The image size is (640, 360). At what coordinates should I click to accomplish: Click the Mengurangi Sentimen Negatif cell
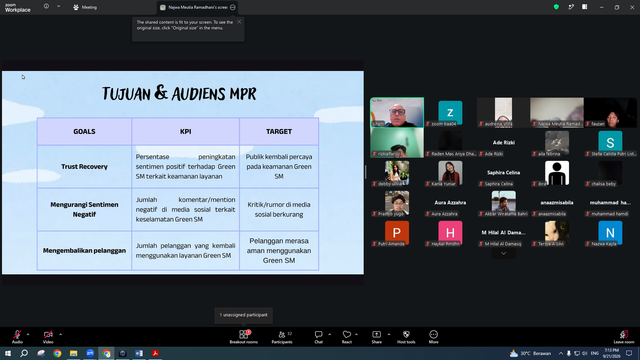(84, 209)
